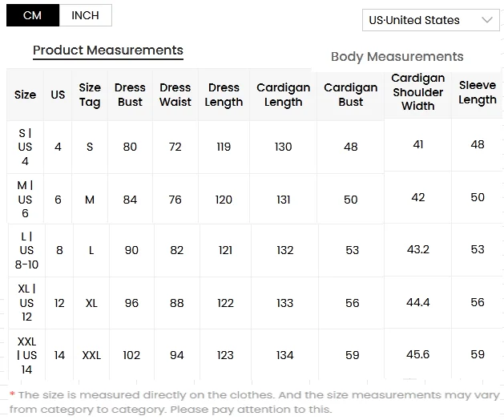Select the L | US 8-10 size row
The width and height of the screenshot is (504, 420).
[254, 250]
